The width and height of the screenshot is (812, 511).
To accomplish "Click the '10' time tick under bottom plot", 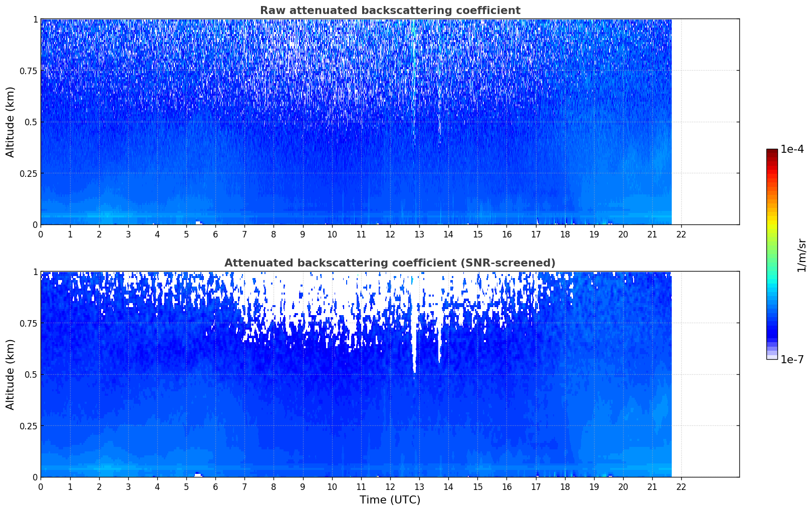I will pos(332,486).
